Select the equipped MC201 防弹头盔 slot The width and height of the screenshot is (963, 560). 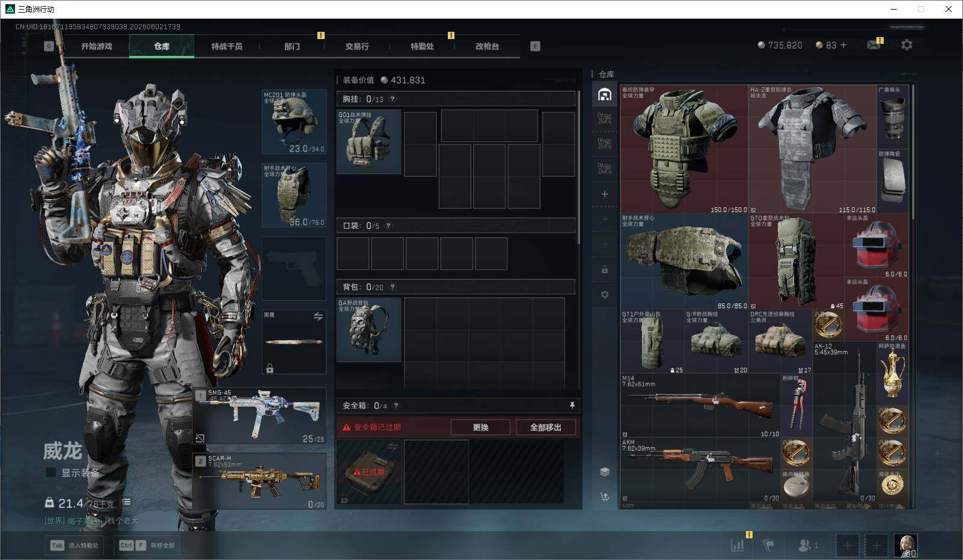click(295, 121)
